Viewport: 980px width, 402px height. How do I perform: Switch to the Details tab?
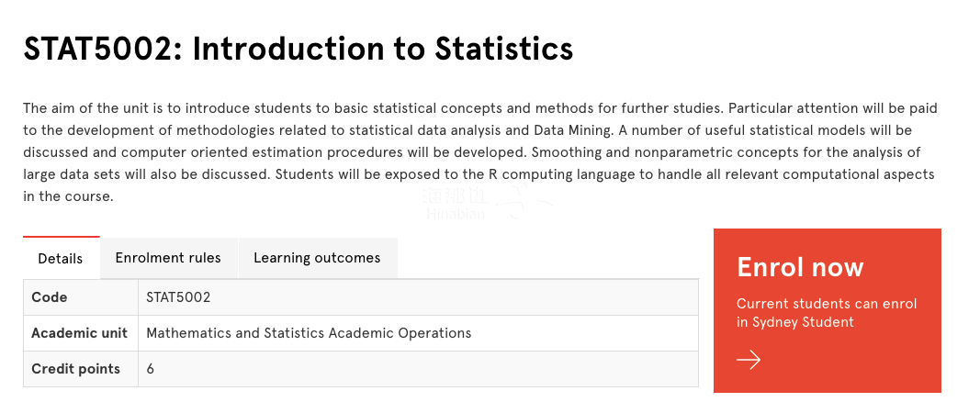[x=61, y=259]
